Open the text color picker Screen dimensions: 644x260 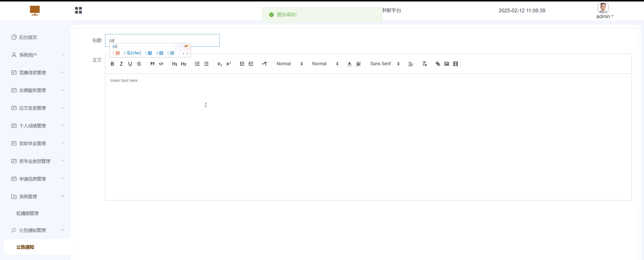click(349, 64)
